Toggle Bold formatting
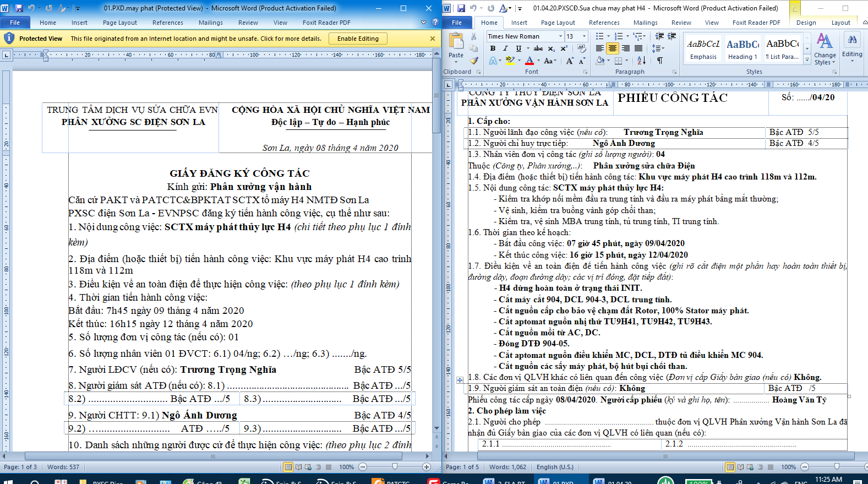The height and width of the screenshot is (484, 868). click(493, 48)
